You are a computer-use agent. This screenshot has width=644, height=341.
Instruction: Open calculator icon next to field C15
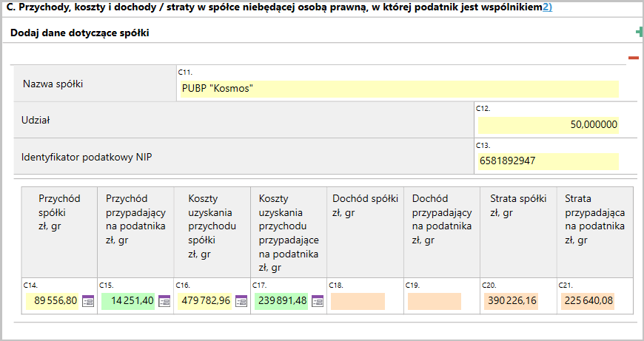coord(164,301)
